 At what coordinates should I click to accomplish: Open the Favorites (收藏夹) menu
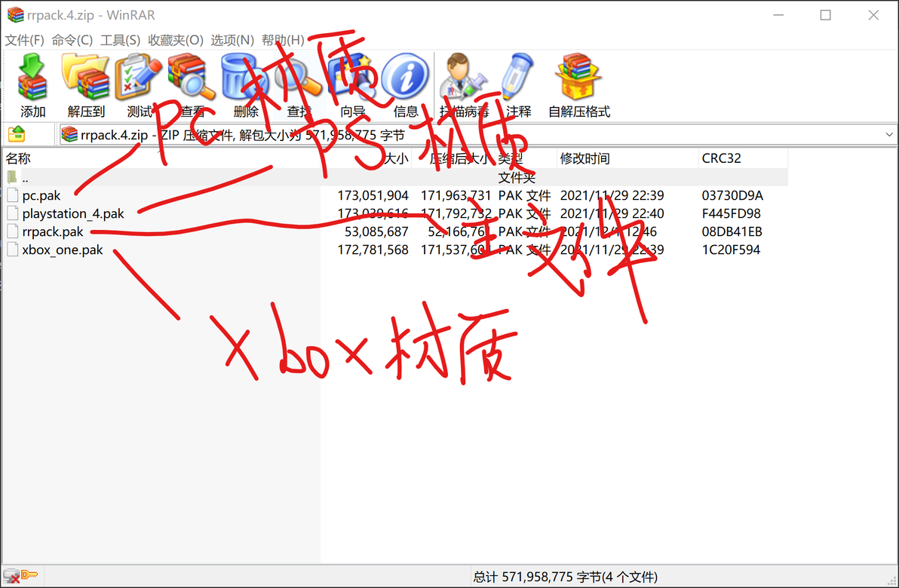click(x=176, y=40)
